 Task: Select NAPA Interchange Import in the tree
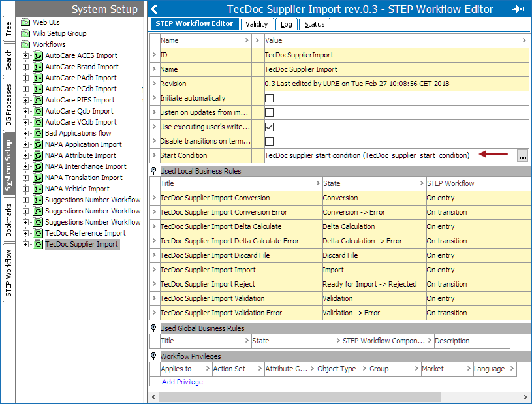(x=86, y=166)
